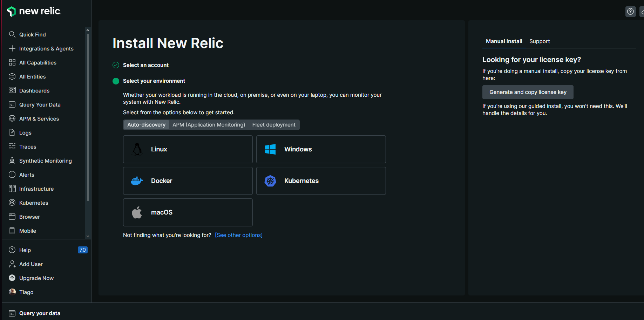Click the Logs document icon
Screen dimensions: 644x320
(12, 132)
